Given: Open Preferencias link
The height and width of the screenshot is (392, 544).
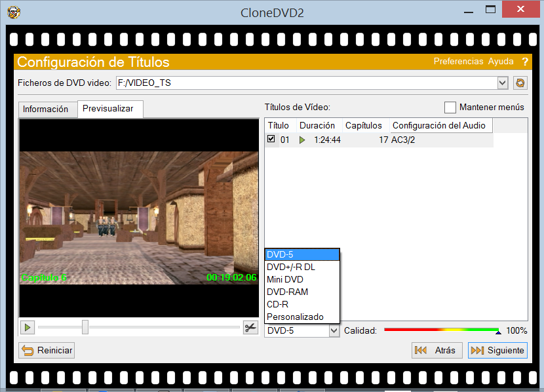Looking at the screenshot, I should tap(458, 62).
